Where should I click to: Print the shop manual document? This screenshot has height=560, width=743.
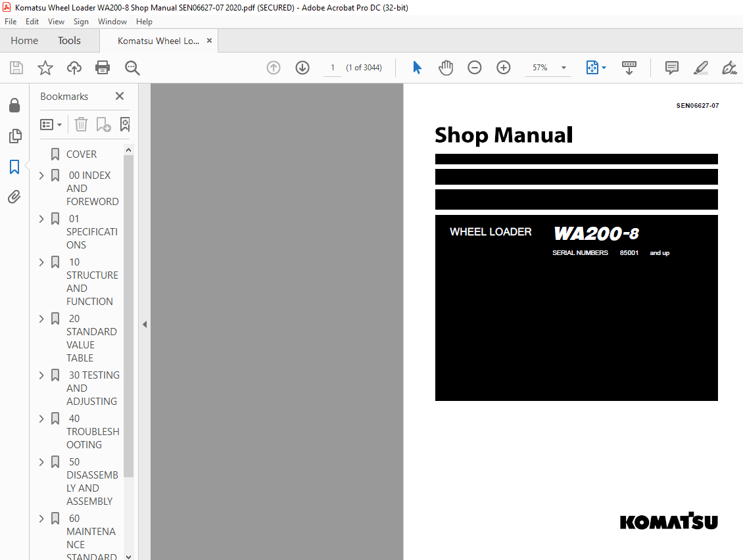[103, 68]
